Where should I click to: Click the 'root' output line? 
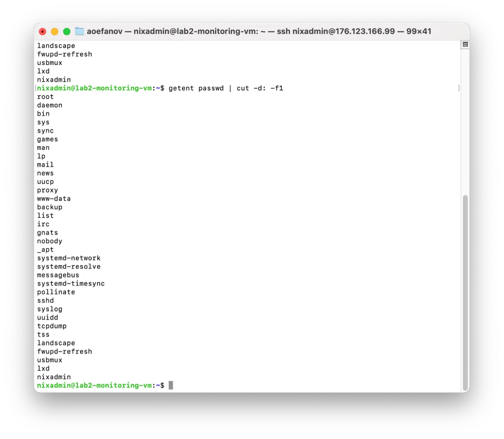45,97
